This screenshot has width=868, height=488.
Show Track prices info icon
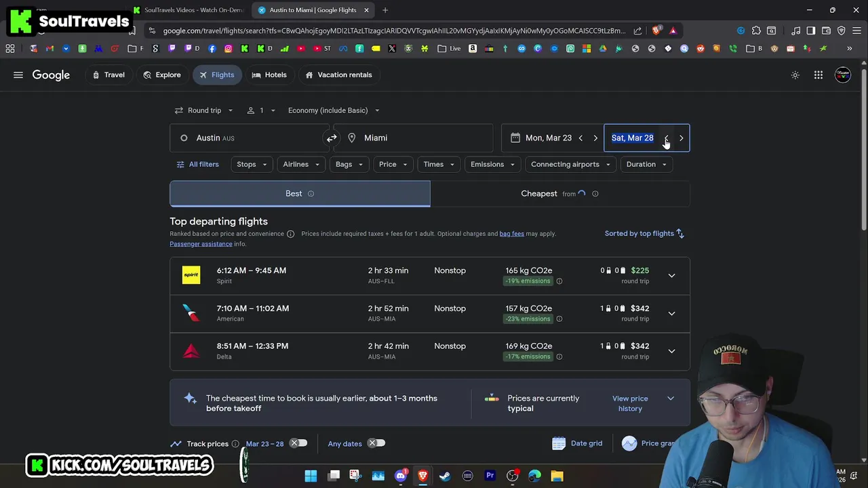(x=235, y=444)
